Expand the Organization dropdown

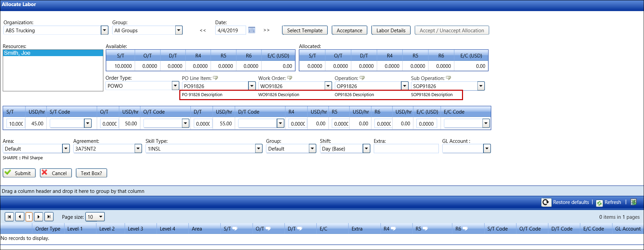[x=104, y=30]
